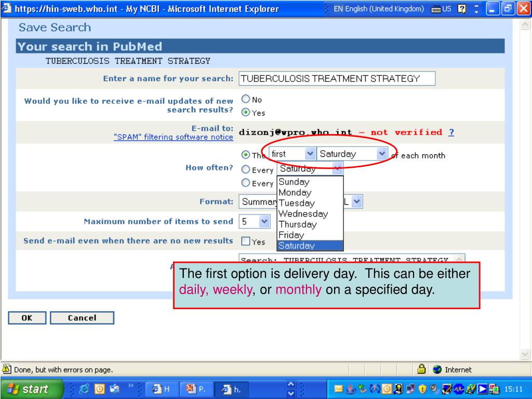Select the lowest 'Every' daily radio button
This screenshot has width=532, height=399.
click(x=246, y=182)
